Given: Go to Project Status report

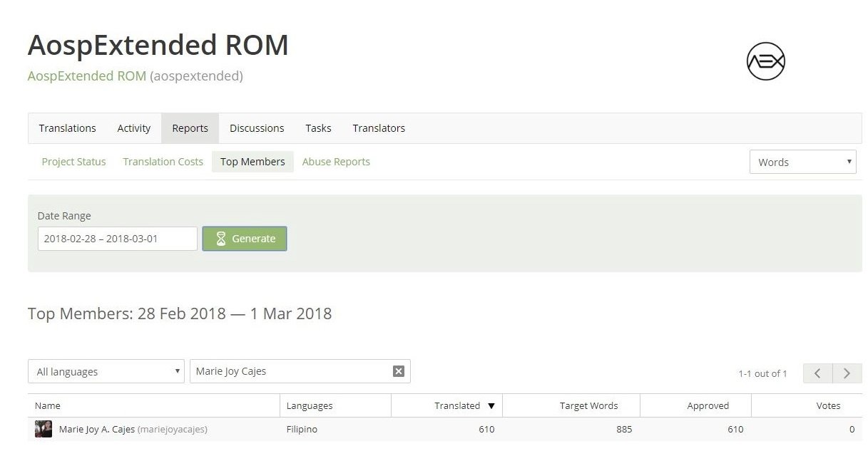Looking at the screenshot, I should point(73,162).
